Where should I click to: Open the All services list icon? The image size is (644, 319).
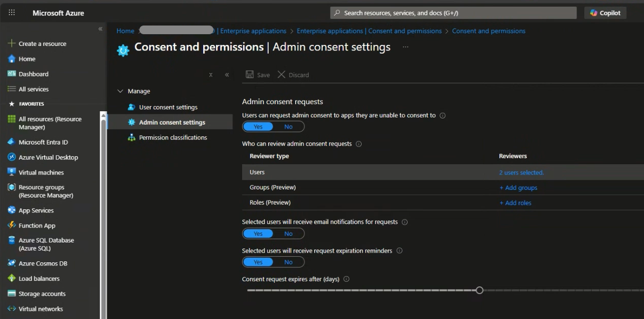(x=12, y=89)
